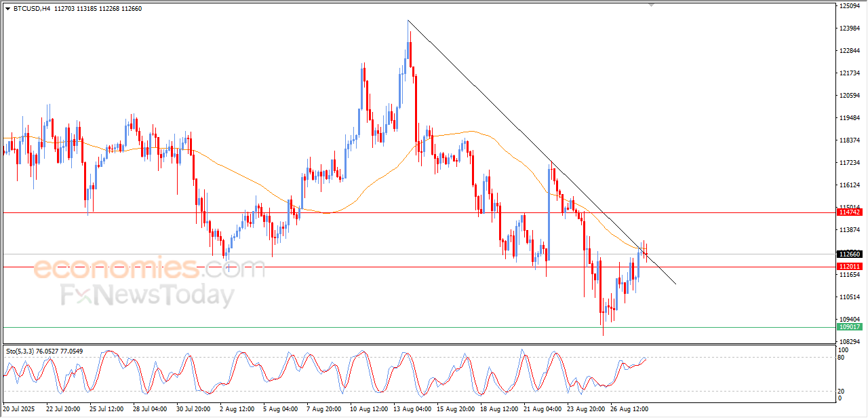Click the 113874 price axis value
Viewport: 868px width, 418px height.
[850, 230]
